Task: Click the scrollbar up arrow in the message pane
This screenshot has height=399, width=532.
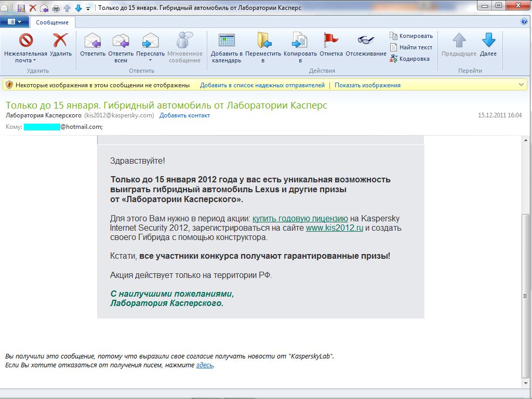Action: [525, 140]
